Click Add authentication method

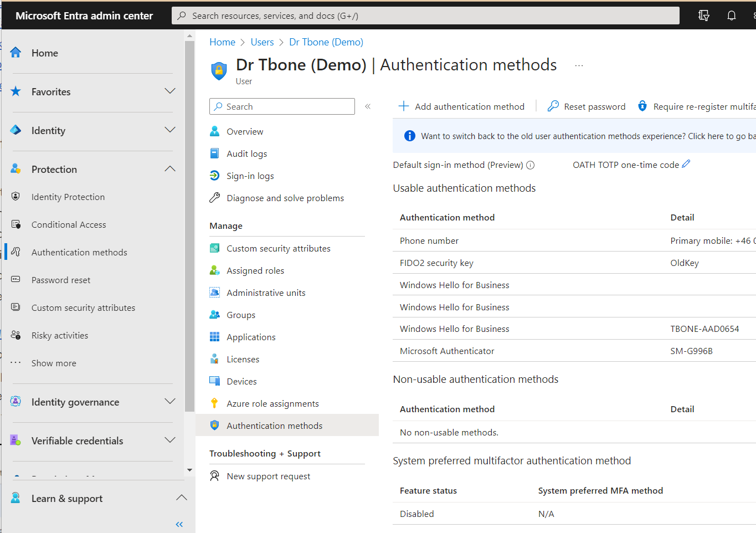461,106
